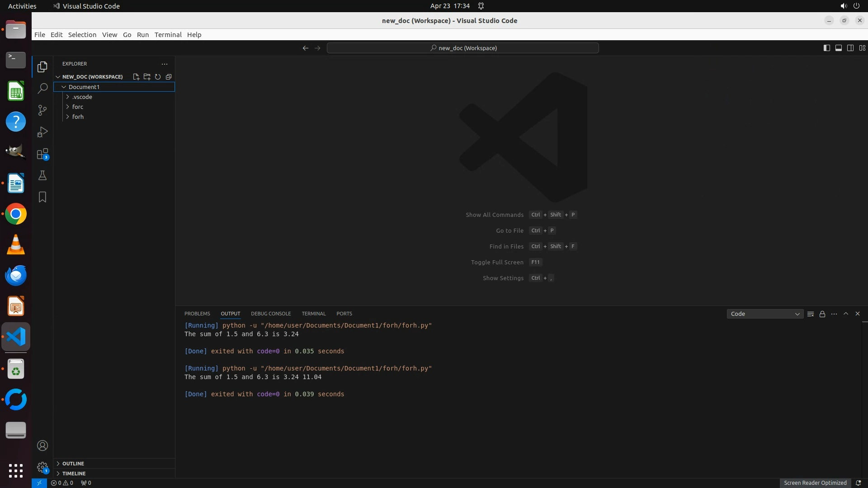Image resolution: width=868 pixels, height=488 pixels.
Task: Expand the OUTLINE section
Action: point(73,464)
